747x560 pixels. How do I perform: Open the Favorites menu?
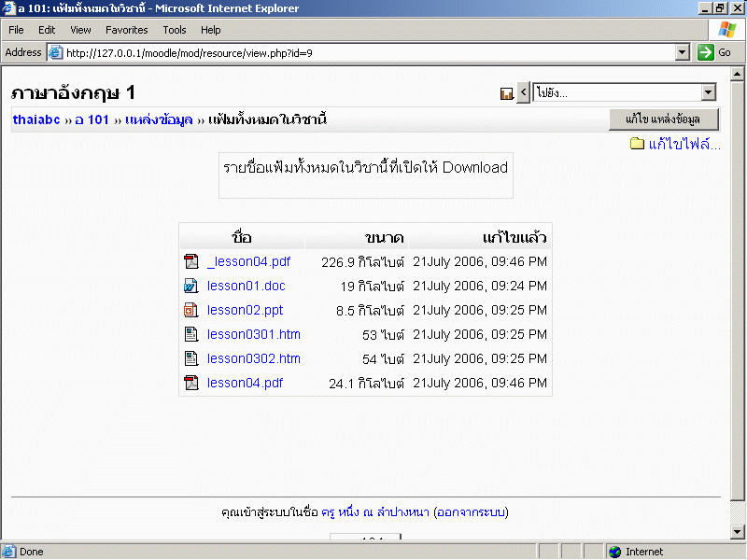point(126,30)
